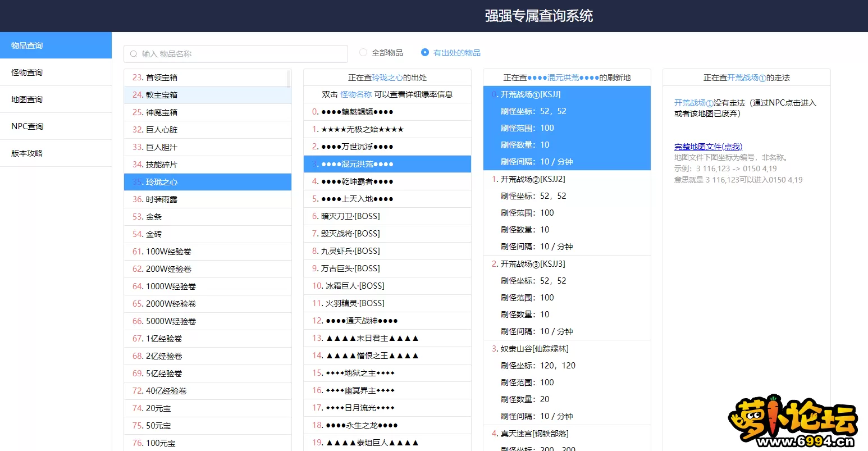Screen dimensions: 868x451
Task: Select item 25. 神魔宝箱
Action: [208, 112]
